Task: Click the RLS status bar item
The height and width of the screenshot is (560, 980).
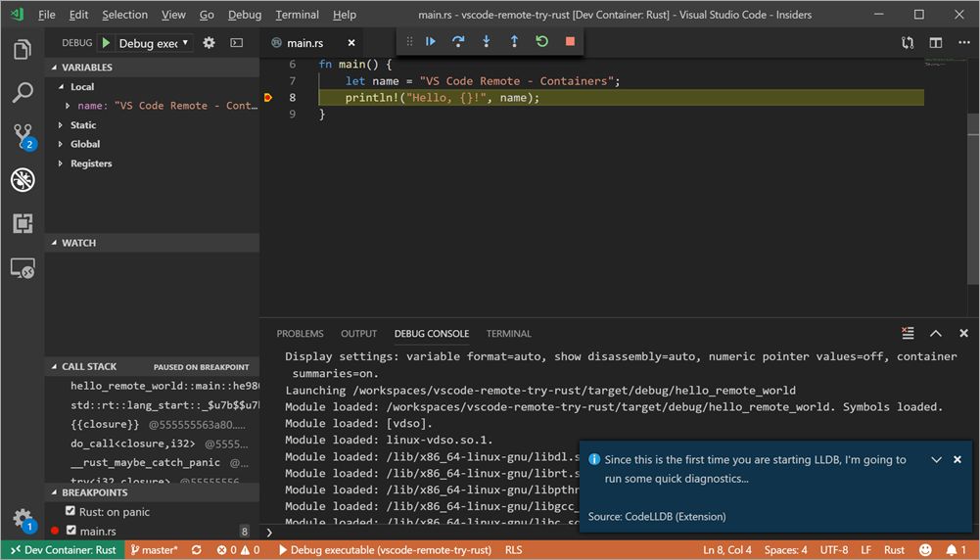Action: pos(513,550)
